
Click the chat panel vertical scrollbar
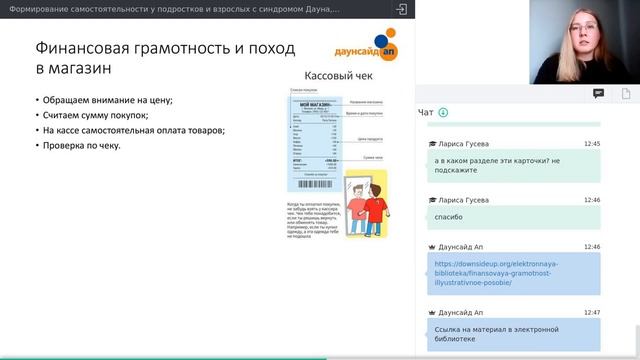click(x=638, y=341)
